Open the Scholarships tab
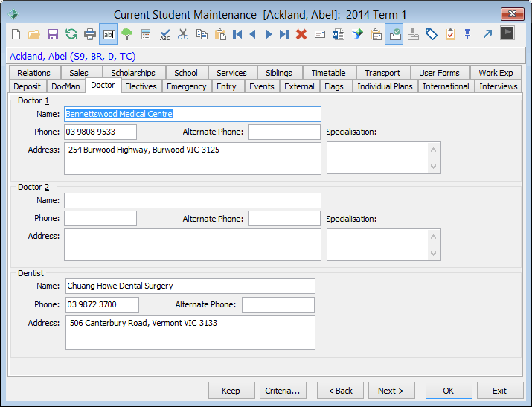This screenshot has height=407, width=532. (133, 73)
